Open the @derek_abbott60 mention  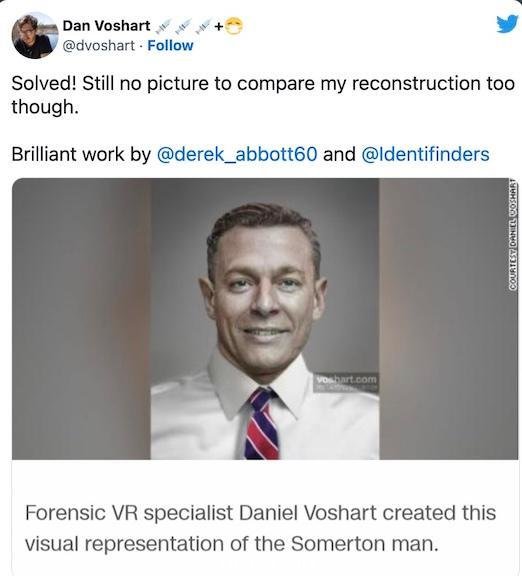point(237,154)
